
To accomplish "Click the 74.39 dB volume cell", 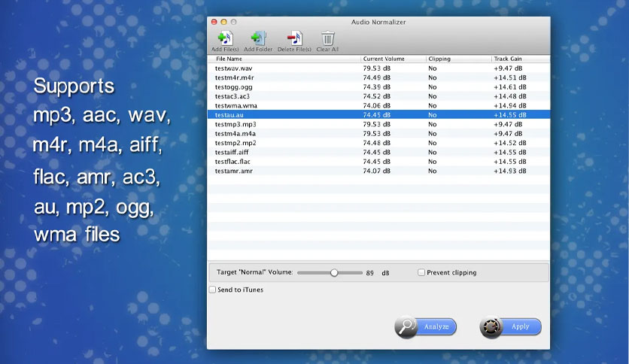I will click(x=377, y=87).
